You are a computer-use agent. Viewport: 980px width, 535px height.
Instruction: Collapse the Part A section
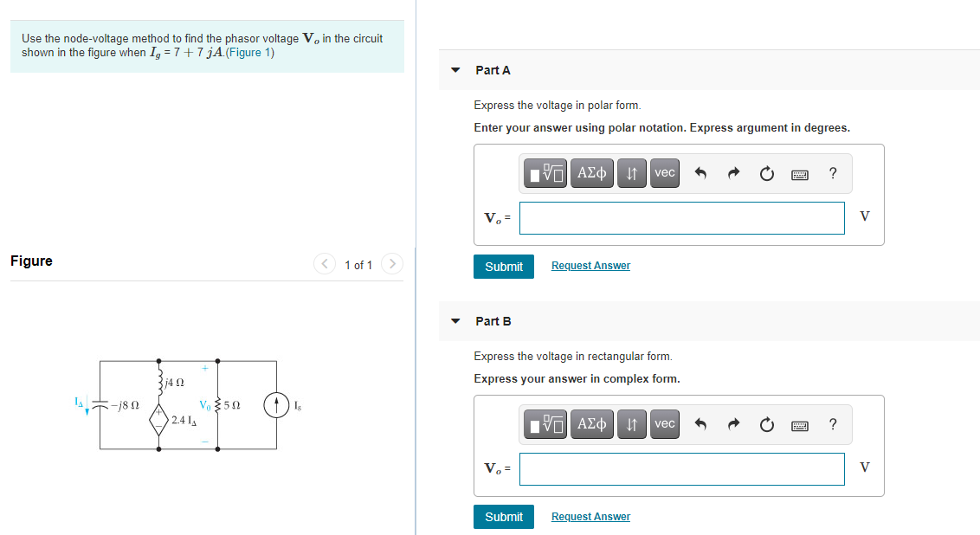coord(455,70)
